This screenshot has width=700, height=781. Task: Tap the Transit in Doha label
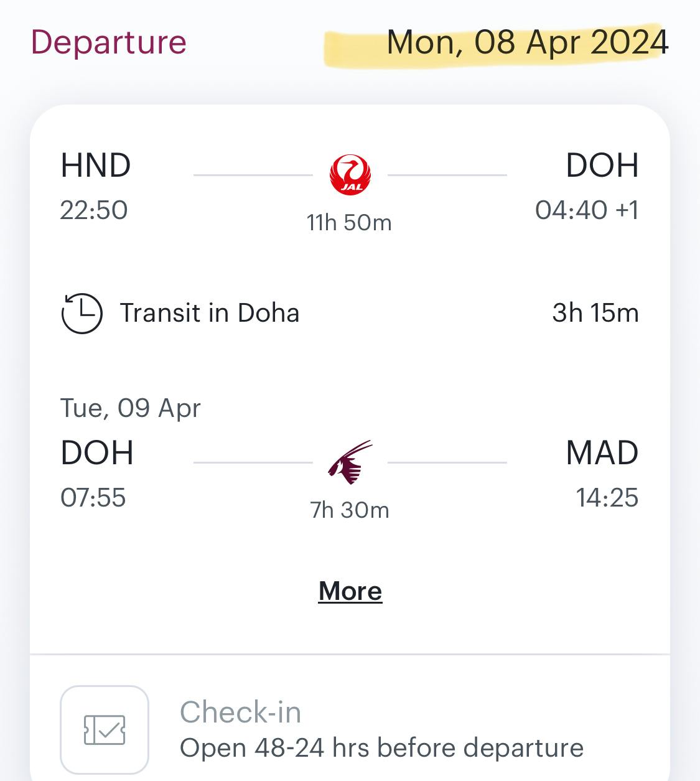[x=210, y=313]
